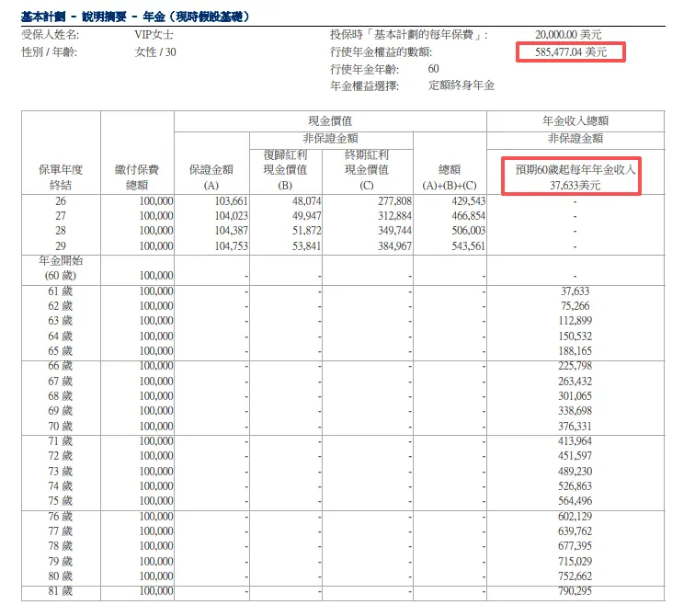Click annuity total 489,230
The image size is (695, 616).
575,471
